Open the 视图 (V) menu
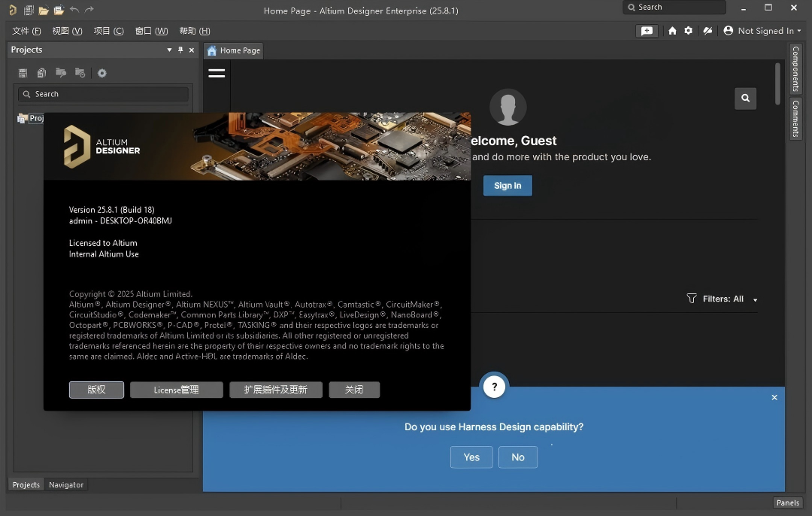 click(68, 31)
